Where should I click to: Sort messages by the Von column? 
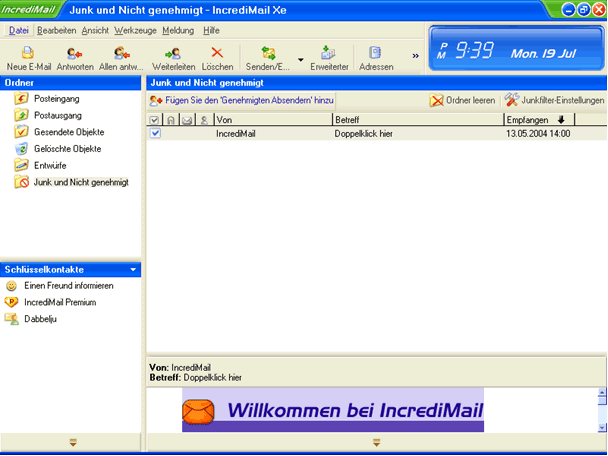point(273,120)
